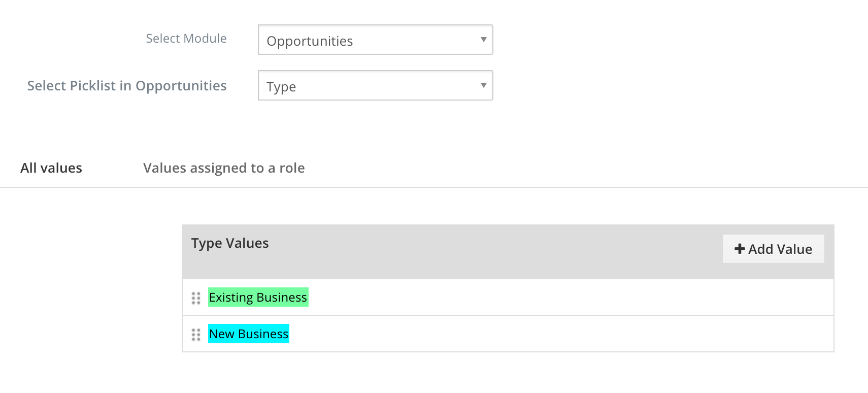Click the blank area below values list
The width and height of the screenshot is (868, 393).
[x=508, y=373]
